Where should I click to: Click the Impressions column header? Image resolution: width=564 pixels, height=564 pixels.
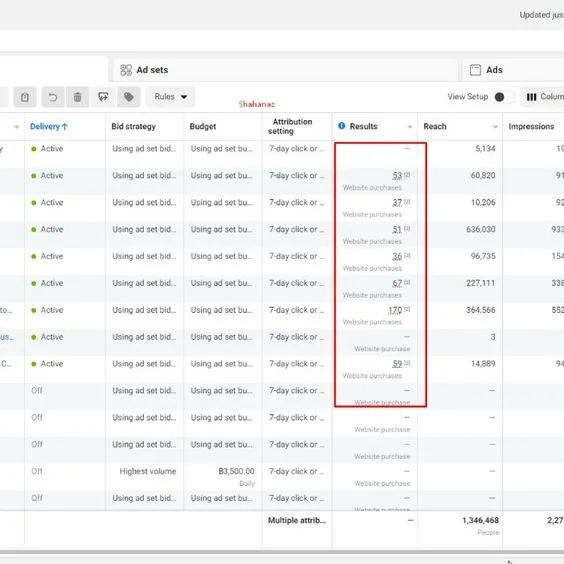click(x=531, y=127)
